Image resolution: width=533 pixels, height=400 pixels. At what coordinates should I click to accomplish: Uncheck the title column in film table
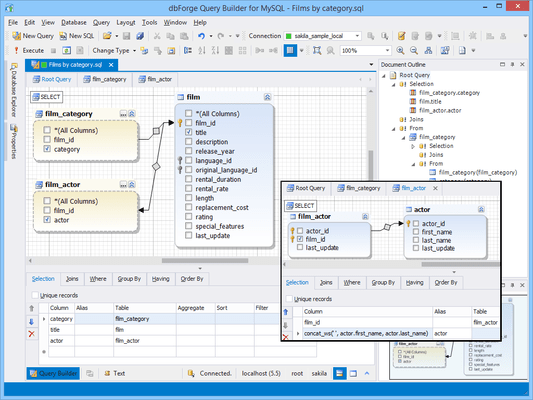click(x=189, y=132)
